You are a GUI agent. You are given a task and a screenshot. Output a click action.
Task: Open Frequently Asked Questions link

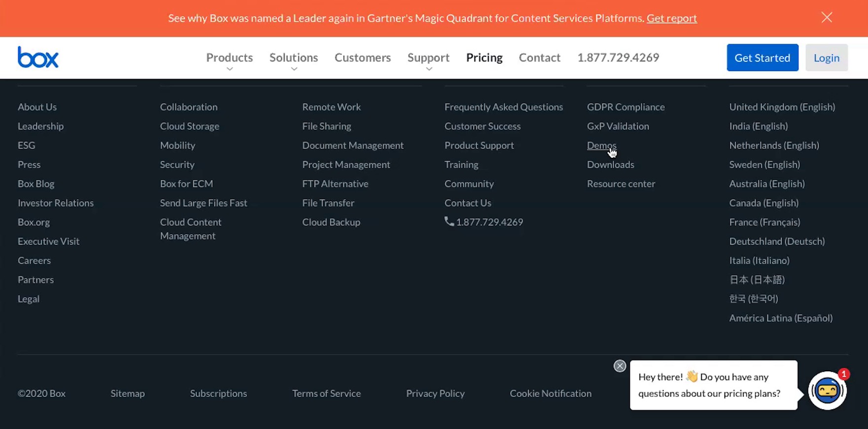pyautogui.click(x=503, y=107)
